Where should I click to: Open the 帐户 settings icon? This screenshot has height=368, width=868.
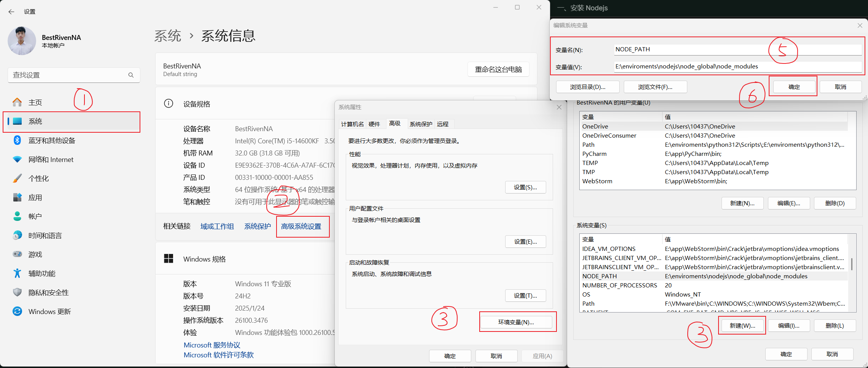(17, 216)
